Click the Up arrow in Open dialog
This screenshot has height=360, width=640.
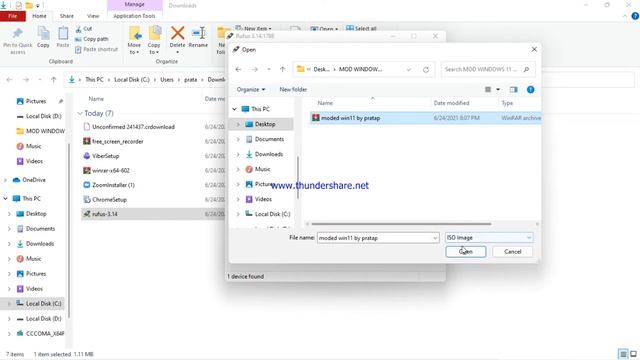282,69
